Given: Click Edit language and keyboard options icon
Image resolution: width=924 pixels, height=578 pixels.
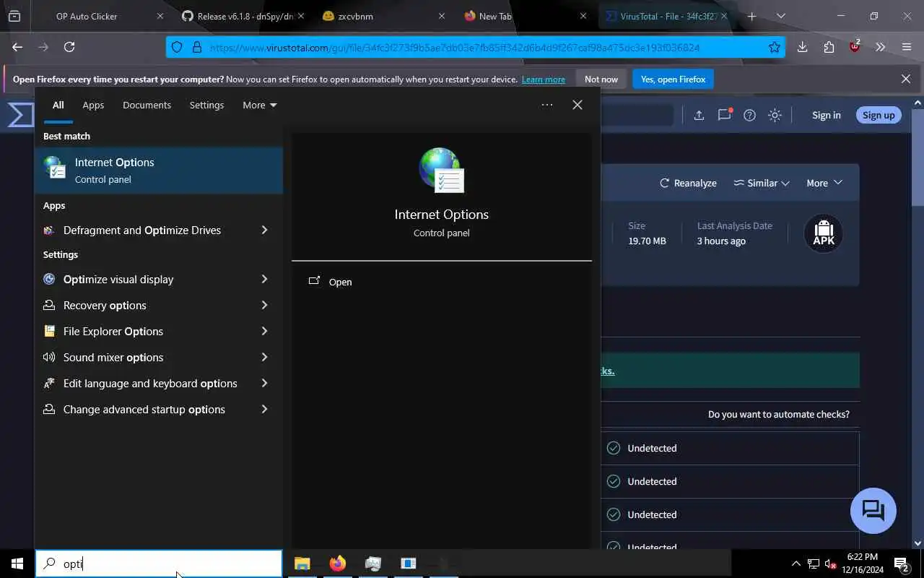Looking at the screenshot, I should [49, 383].
